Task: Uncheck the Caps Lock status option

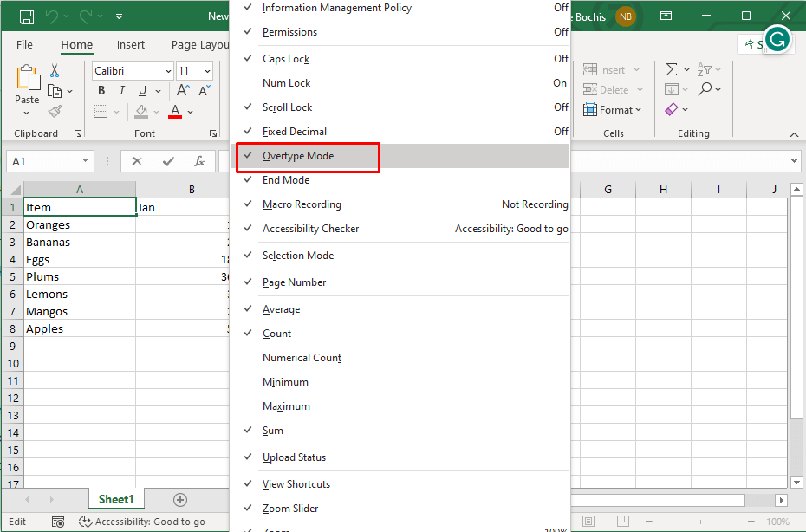Action: [286, 59]
